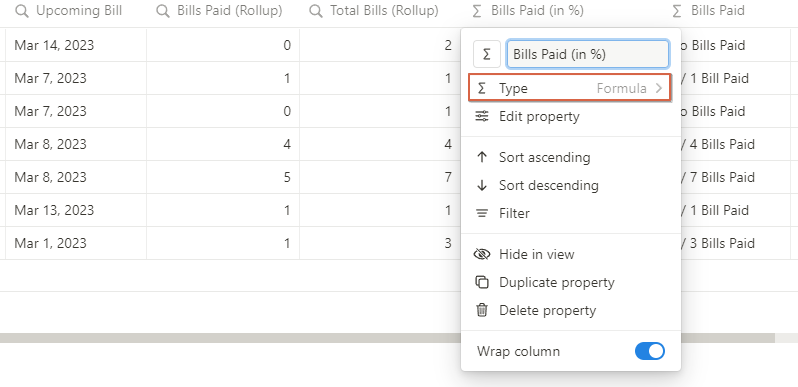Click magnifier icon in Bills Paid (Rollup) header
798x387 pixels.
[163, 11]
